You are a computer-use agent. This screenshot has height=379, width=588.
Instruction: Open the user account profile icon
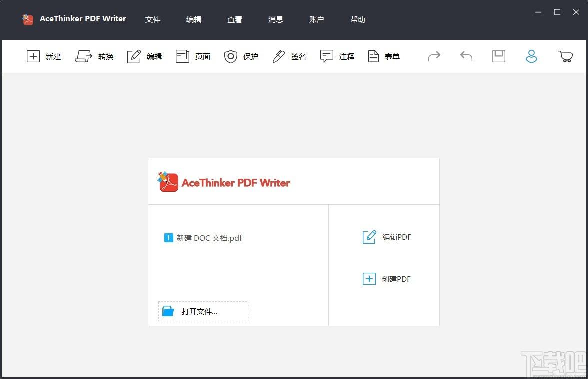click(x=531, y=56)
